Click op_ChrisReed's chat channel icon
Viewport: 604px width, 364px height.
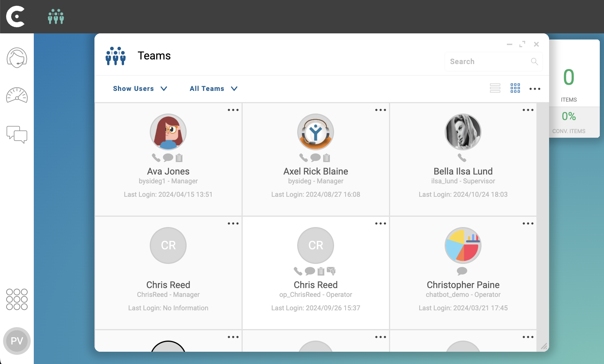[310, 271]
